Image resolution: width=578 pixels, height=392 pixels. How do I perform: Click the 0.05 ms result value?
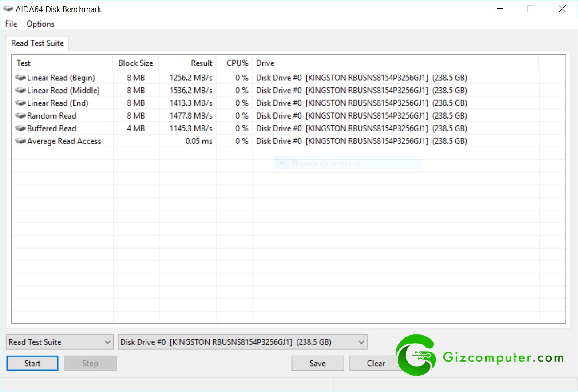(199, 141)
